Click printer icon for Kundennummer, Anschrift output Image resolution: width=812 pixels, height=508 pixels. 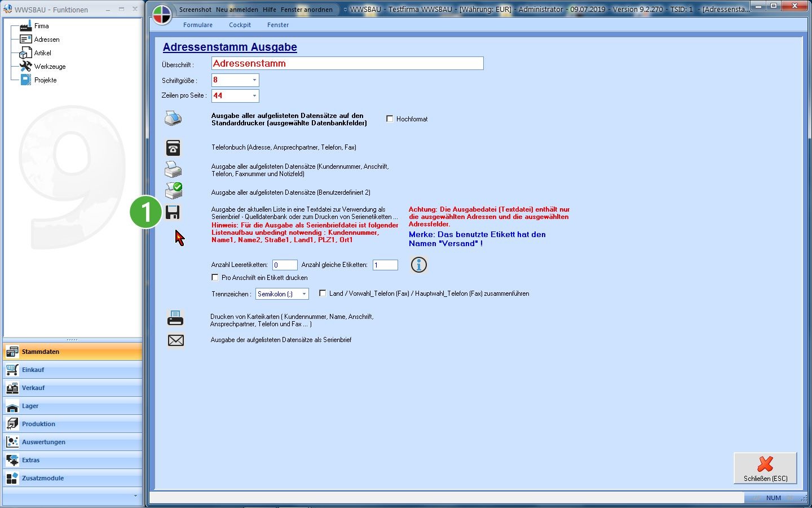click(173, 169)
